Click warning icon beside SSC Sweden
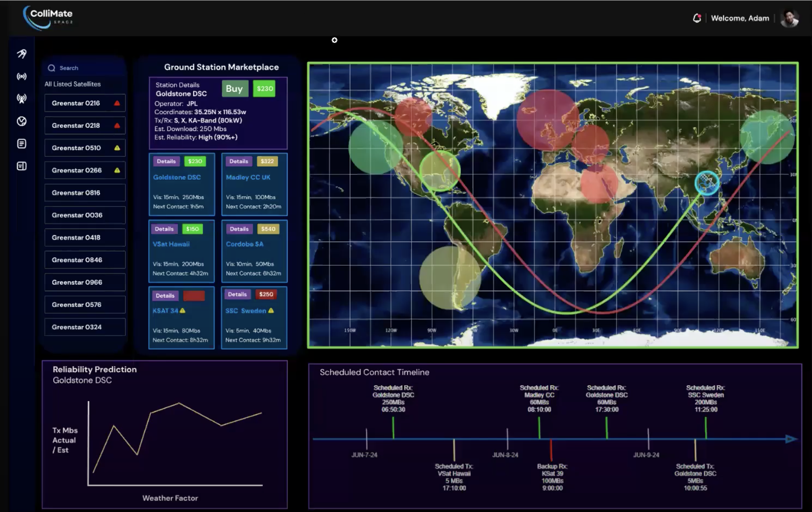This screenshot has width=812, height=512. tap(271, 310)
